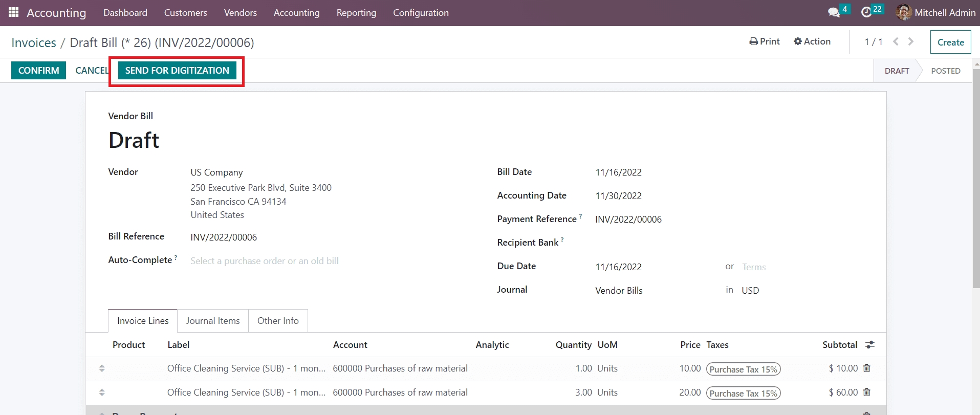Open the activities clock icon
Screen dimensions: 980x415
[866, 12]
